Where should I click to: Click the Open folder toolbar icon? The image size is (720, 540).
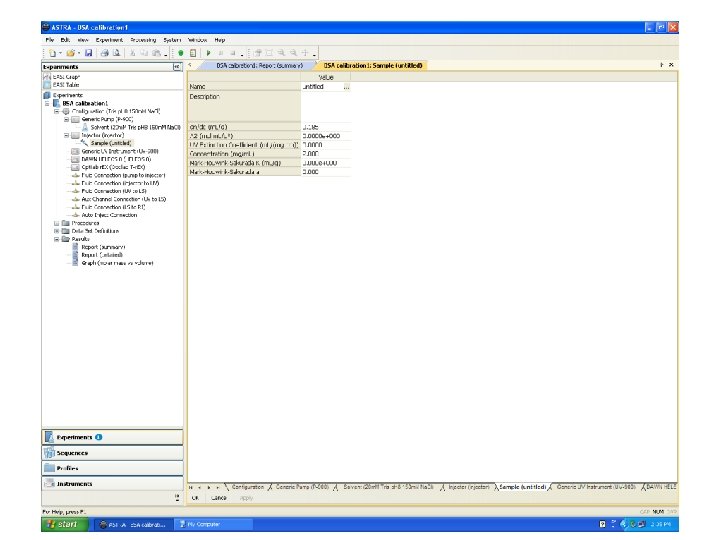click(x=70, y=53)
